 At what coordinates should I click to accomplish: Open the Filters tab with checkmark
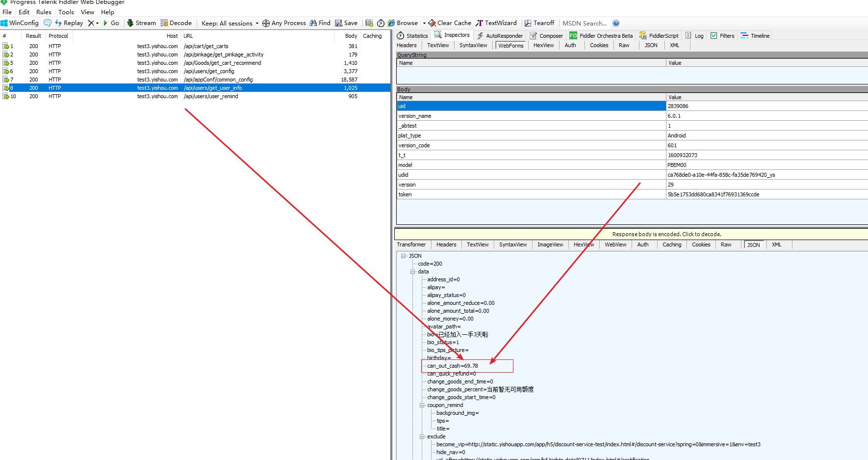(722, 36)
